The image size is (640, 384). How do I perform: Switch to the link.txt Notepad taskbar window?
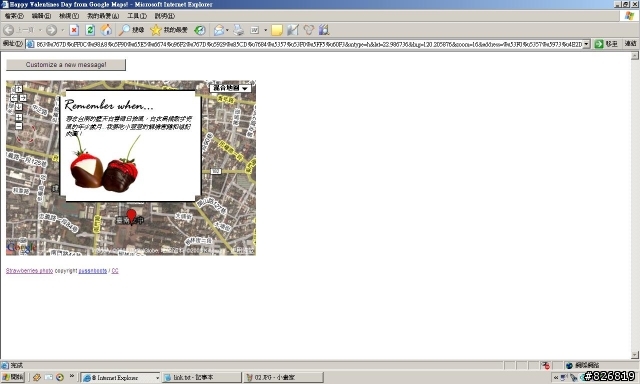(x=202, y=377)
